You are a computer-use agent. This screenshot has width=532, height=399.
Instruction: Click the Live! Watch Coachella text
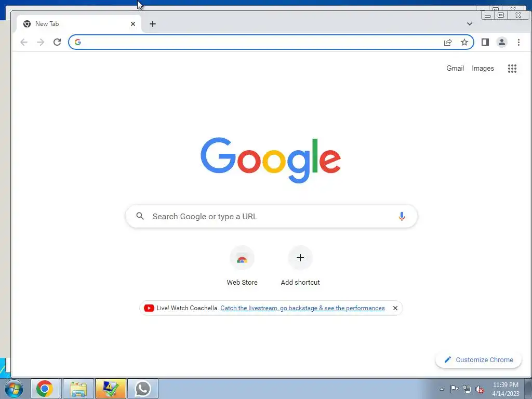187,308
